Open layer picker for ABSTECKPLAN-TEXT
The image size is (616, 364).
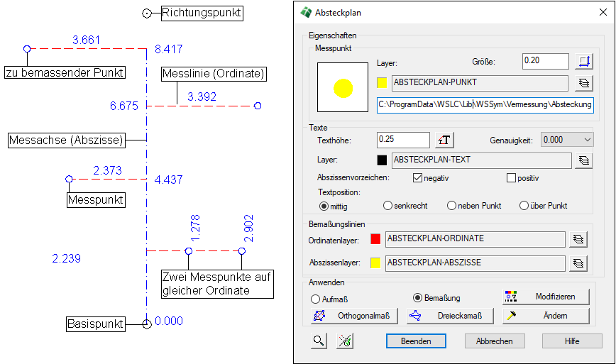pyautogui.click(x=583, y=161)
